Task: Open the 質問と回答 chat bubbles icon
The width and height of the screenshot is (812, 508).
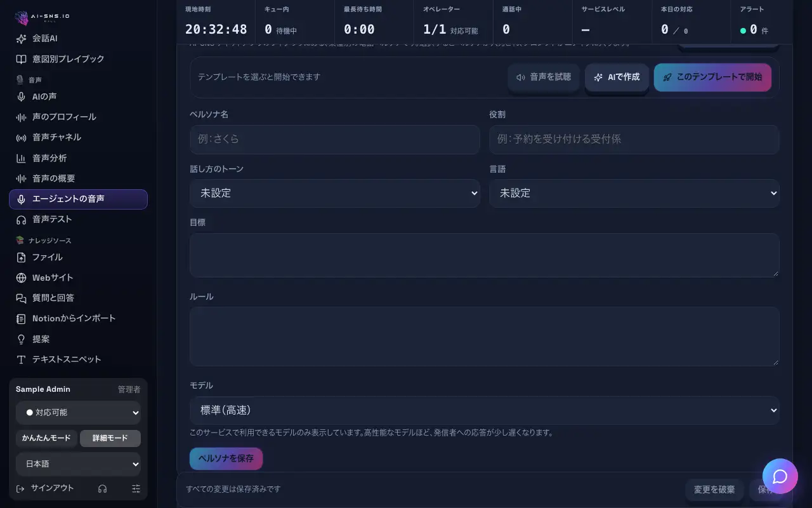Action: point(21,298)
